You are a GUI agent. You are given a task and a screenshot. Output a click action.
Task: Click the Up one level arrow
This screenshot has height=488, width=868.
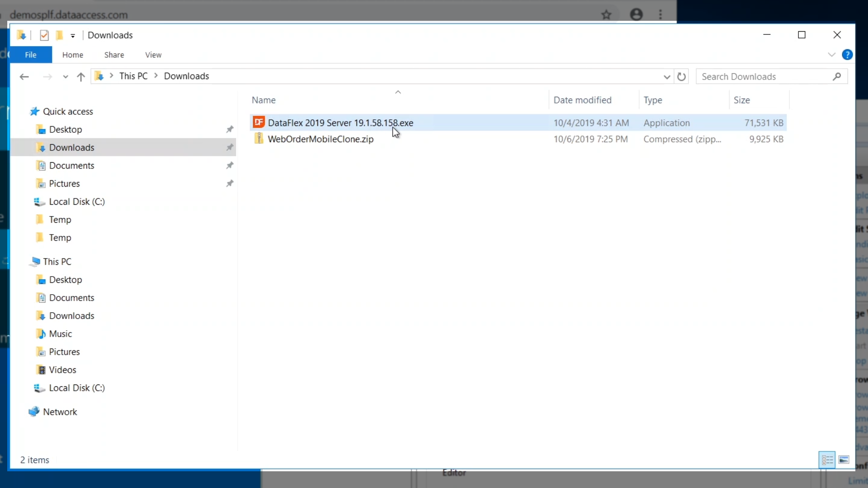click(x=81, y=77)
